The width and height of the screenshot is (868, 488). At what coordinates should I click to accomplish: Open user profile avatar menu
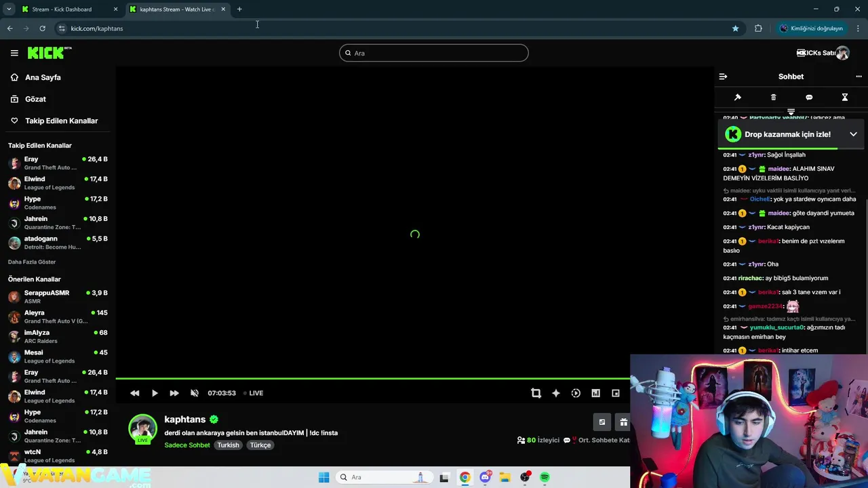[842, 53]
